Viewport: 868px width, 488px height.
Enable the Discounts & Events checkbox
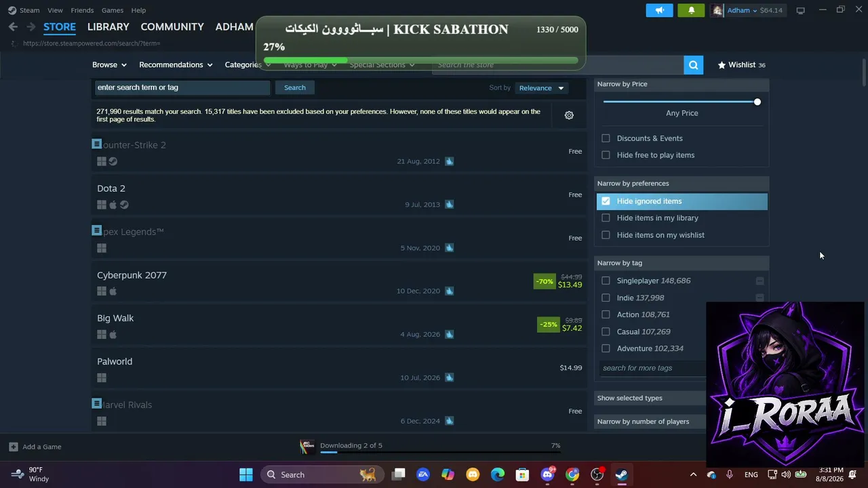(x=606, y=138)
